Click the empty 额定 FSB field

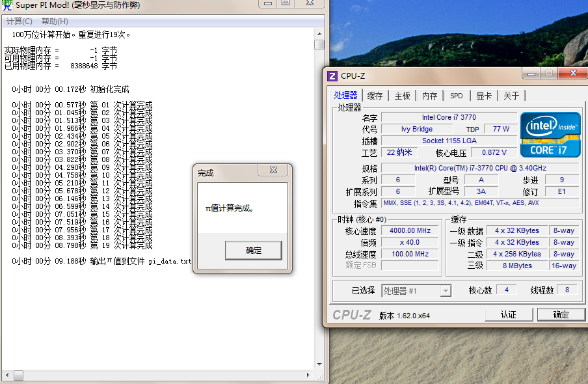pos(410,266)
